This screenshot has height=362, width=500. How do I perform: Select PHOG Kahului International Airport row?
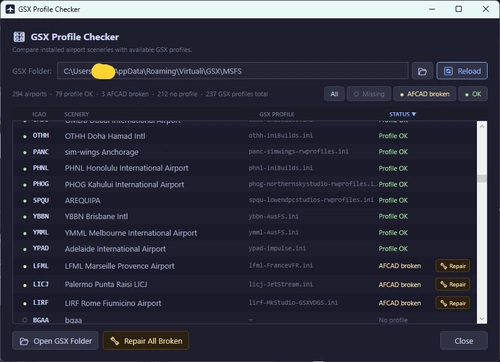[245, 184]
